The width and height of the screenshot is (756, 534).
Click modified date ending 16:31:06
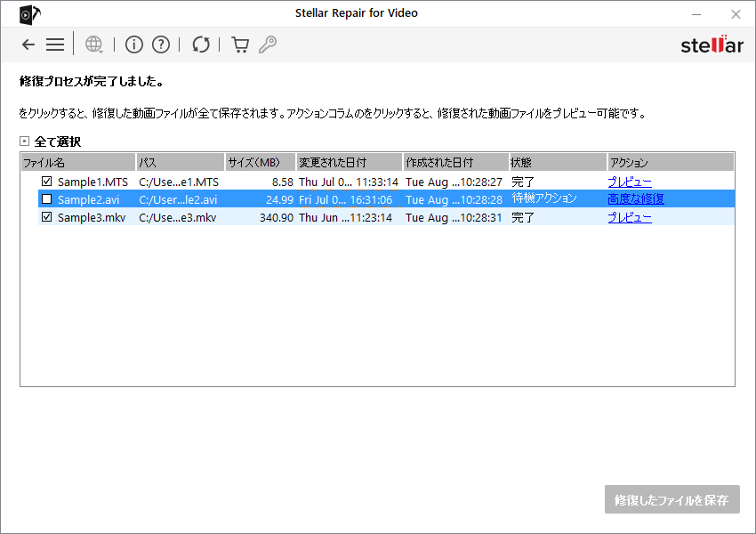[346, 199]
